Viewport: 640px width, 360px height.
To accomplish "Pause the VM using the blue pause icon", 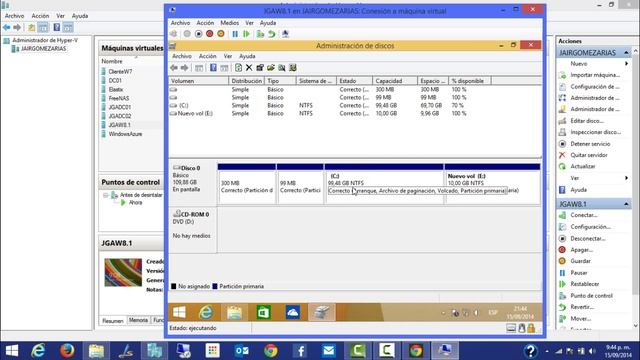I will click(235, 34).
